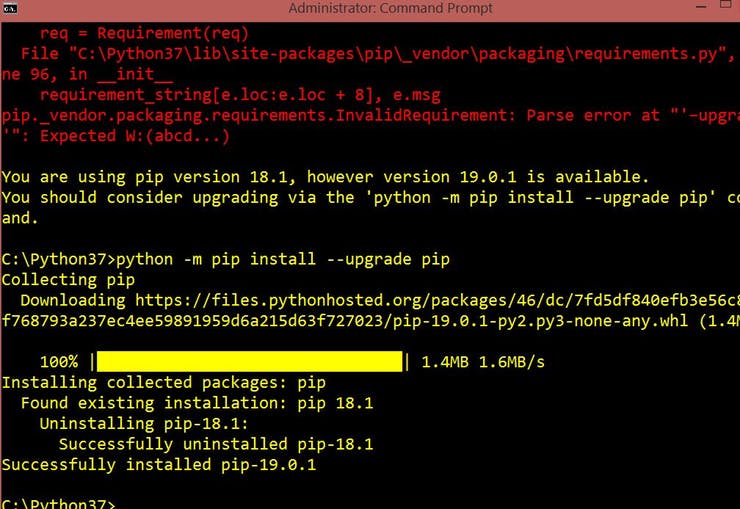
Task: Click the Successfully uninstalled pip-18.1 line
Action: 216,444
